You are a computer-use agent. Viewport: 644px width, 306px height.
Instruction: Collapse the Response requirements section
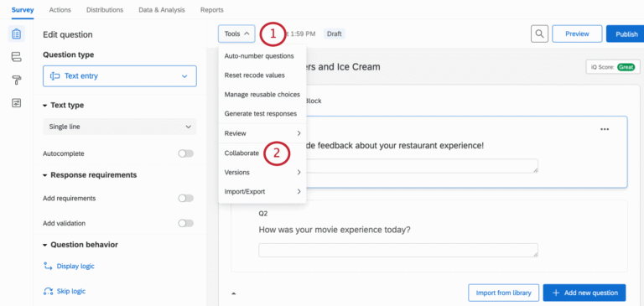click(x=90, y=175)
